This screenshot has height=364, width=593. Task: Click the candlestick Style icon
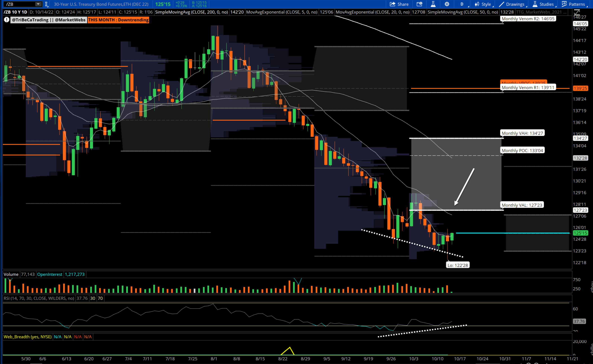click(x=477, y=4)
